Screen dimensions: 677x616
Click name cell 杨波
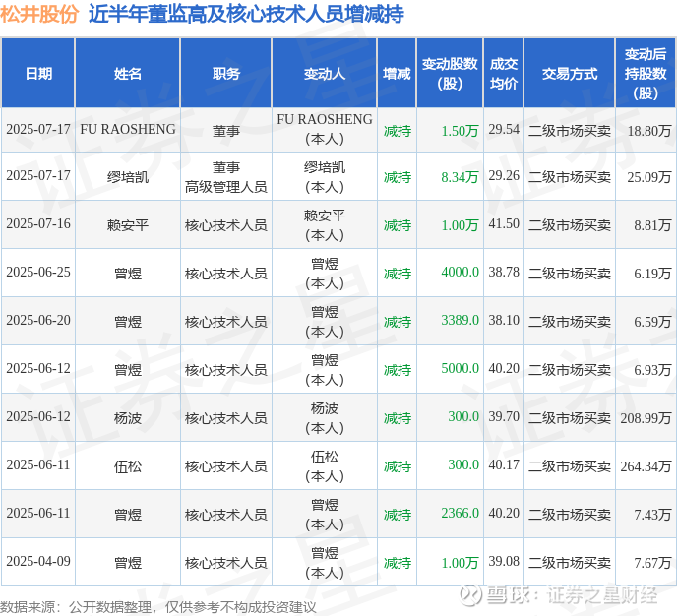coord(128,418)
